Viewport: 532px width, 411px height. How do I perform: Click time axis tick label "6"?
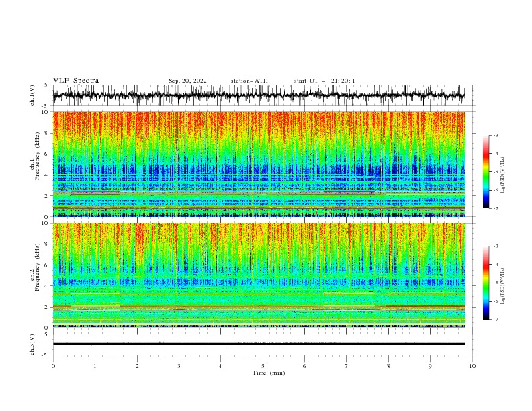[x=304, y=366]
